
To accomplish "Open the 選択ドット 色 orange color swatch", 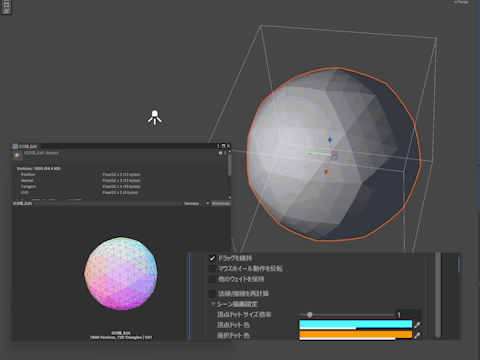I will click(x=356, y=335).
